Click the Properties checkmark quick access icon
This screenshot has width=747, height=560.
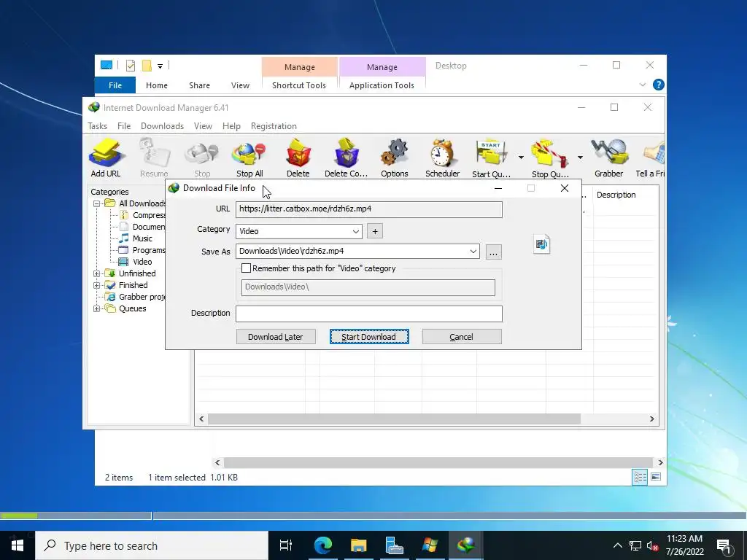pyautogui.click(x=130, y=66)
